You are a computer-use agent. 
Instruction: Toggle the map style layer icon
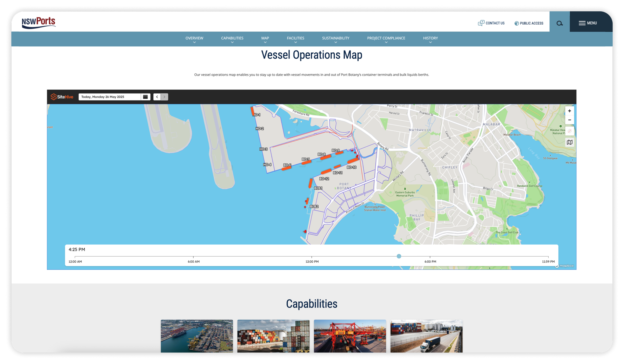[570, 142]
